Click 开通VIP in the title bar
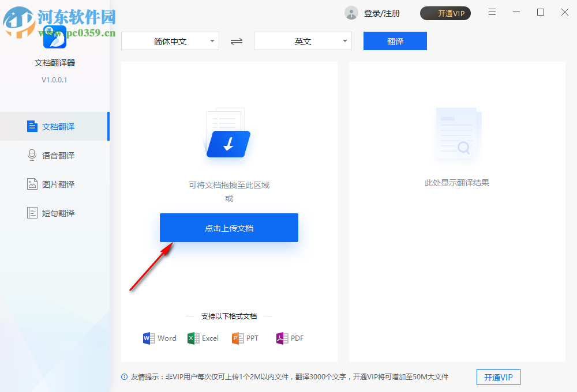 click(445, 13)
